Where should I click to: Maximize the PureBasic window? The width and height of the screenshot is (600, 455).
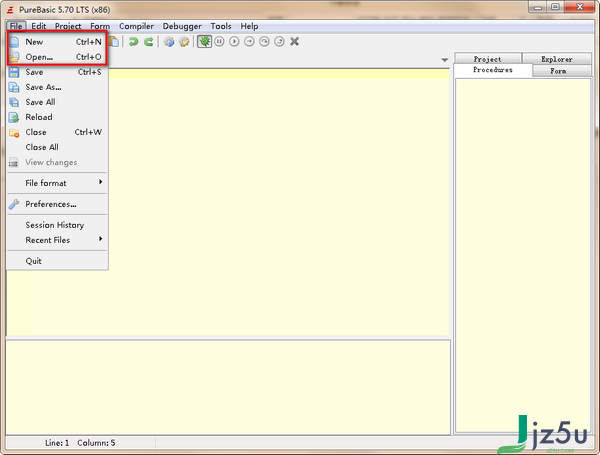tap(556, 7)
